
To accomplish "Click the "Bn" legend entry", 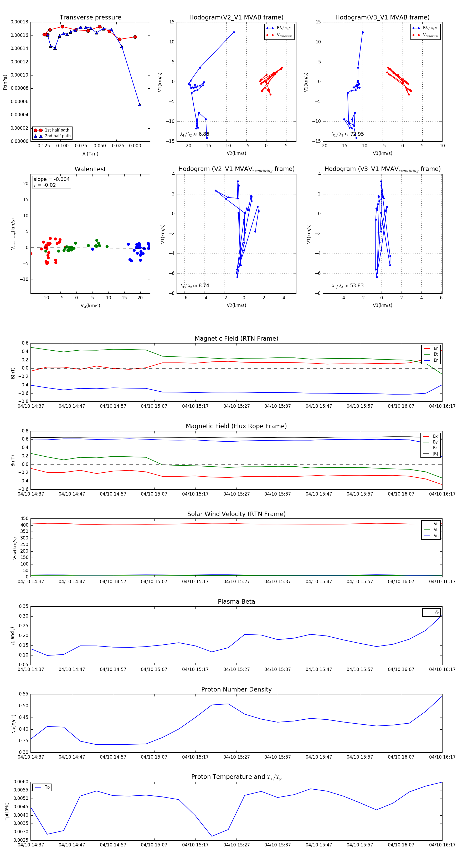I will pyautogui.click(x=431, y=360).
